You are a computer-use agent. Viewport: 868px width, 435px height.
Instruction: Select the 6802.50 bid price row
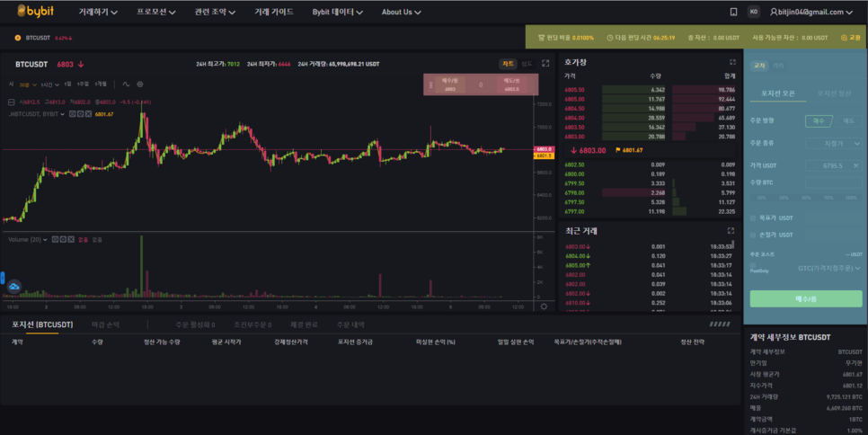click(x=650, y=165)
